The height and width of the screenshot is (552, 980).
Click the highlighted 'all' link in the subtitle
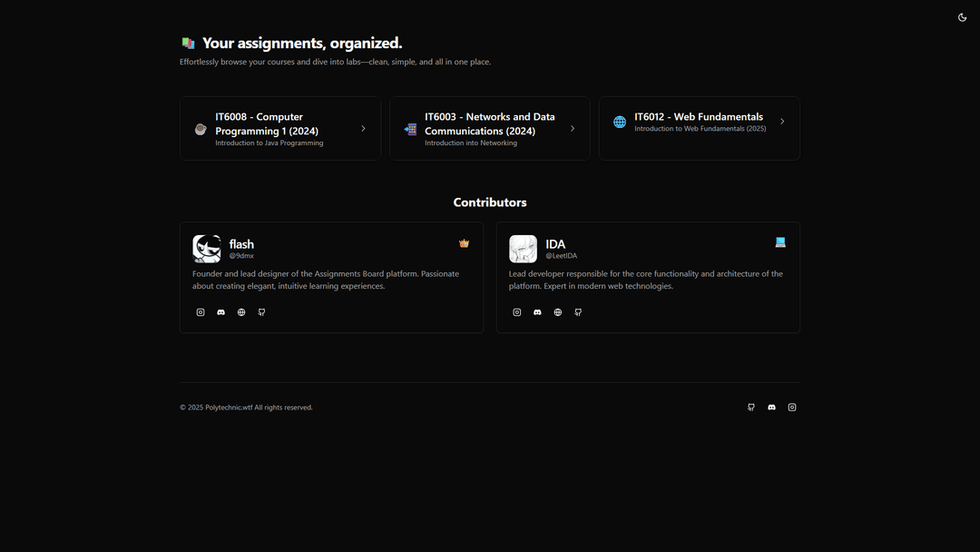[x=438, y=62]
